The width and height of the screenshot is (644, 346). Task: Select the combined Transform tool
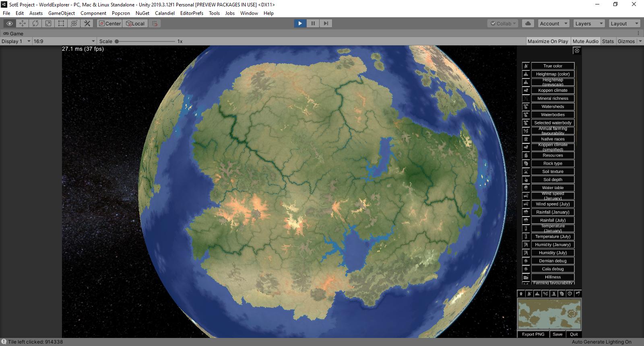(x=74, y=23)
